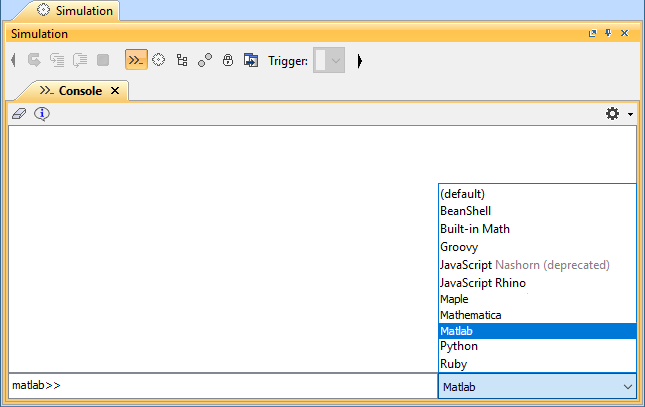Open the console settings gear
Viewport: 645px width, 407px height.
click(x=613, y=114)
